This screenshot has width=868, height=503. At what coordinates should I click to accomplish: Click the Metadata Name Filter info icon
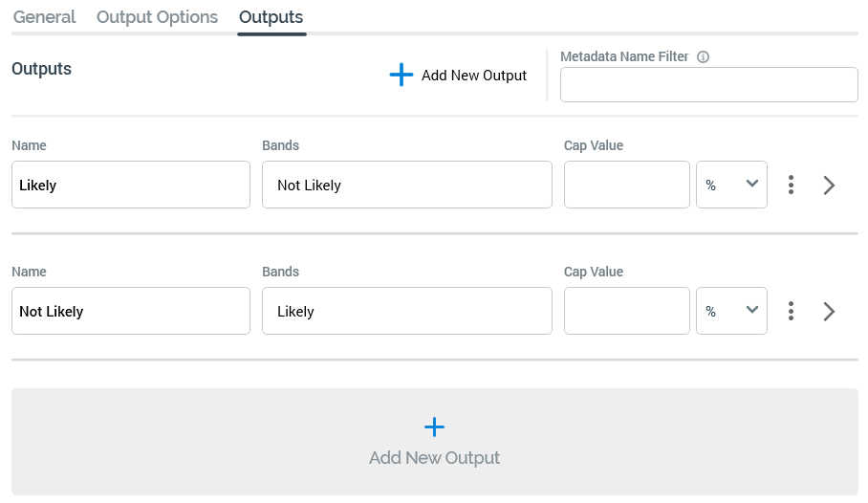coord(703,57)
